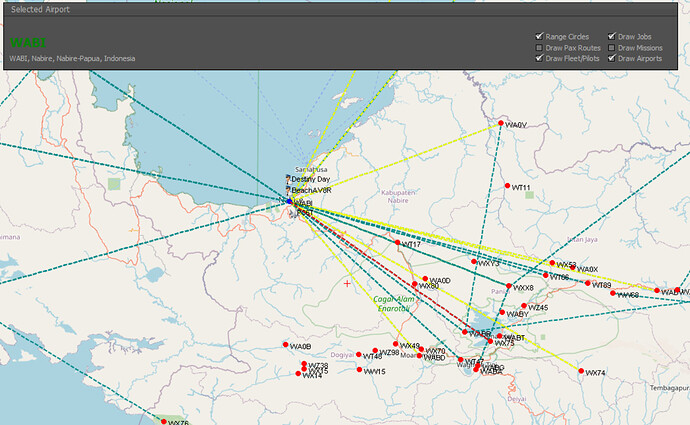
Task: Select the WXY3 airport marker
Action: pyautogui.click(x=474, y=262)
